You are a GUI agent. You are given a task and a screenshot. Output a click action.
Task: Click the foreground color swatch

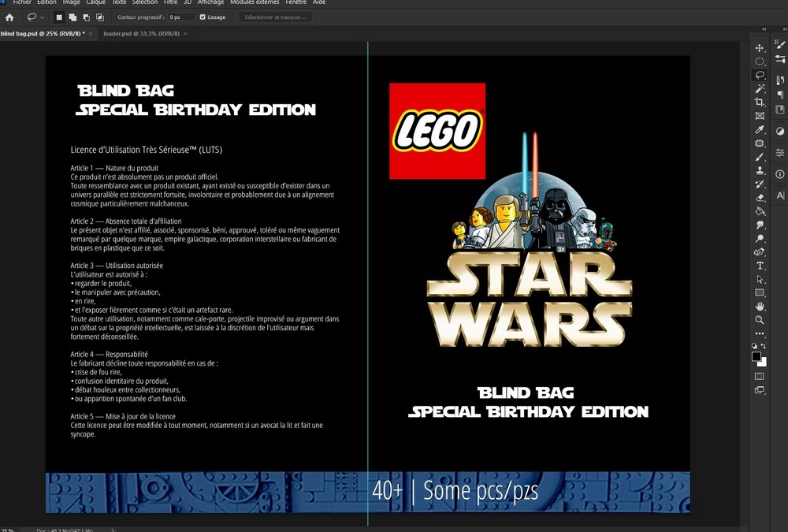tap(756, 356)
